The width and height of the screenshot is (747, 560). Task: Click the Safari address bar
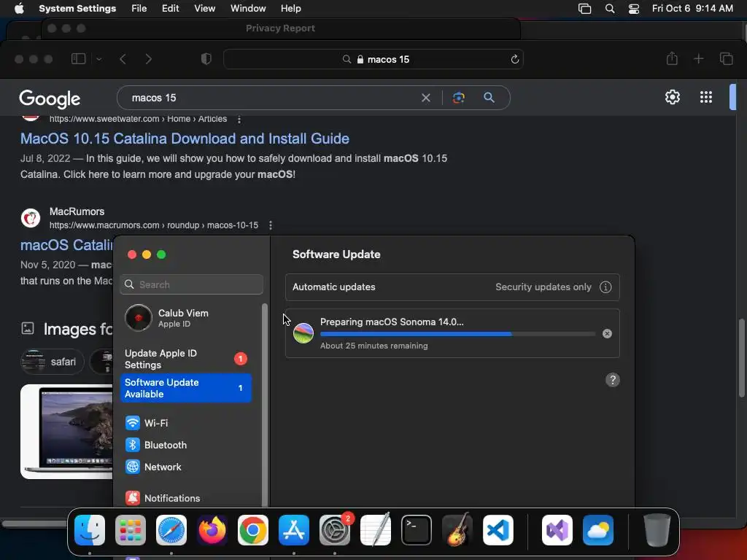[x=373, y=60]
